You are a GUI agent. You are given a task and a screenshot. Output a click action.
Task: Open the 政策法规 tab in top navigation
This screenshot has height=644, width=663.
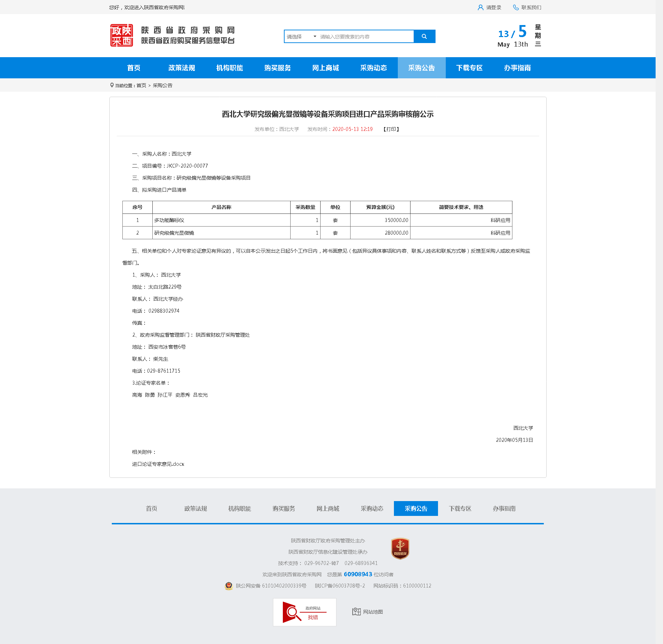click(x=182, y=68)
